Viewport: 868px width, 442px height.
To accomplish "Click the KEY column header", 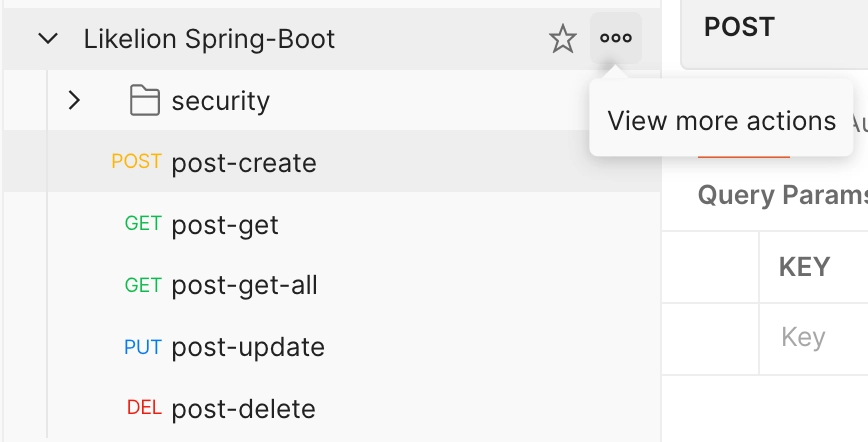I will (804, 267).
